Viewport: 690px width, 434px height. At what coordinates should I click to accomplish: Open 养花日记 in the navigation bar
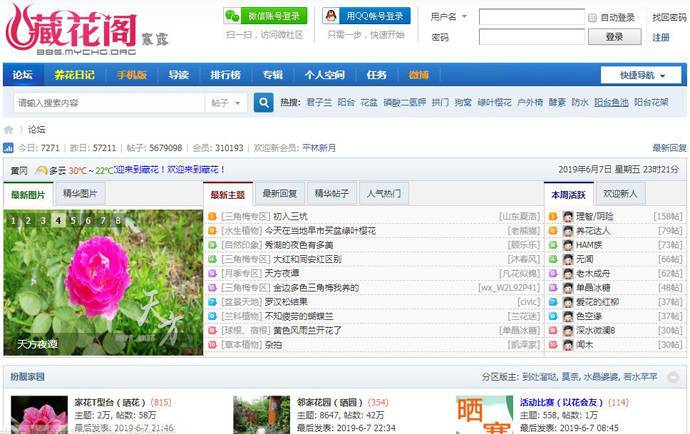pos(75,75)
